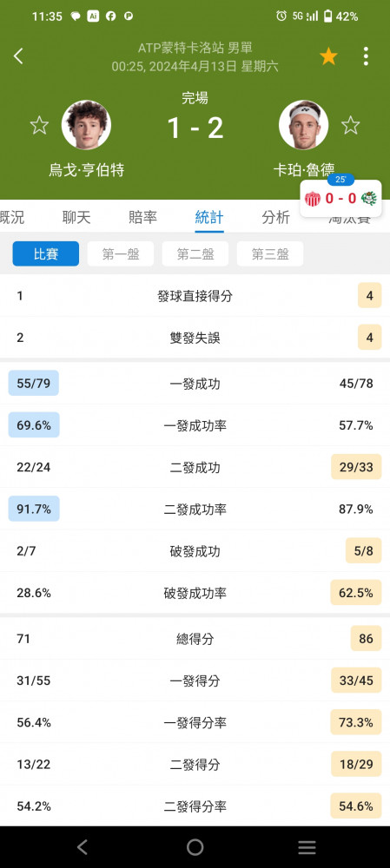Switch to the 賠率 tab
Screen dimensions: 390x868
pyautogui.click(x=143, y=218)
